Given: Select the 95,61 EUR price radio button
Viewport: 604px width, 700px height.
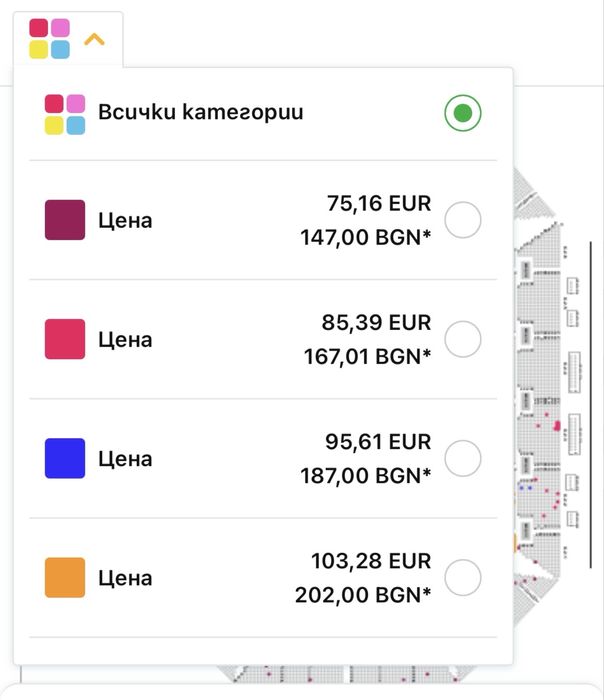Looking at the screenshot, I should tap(462, 459).
